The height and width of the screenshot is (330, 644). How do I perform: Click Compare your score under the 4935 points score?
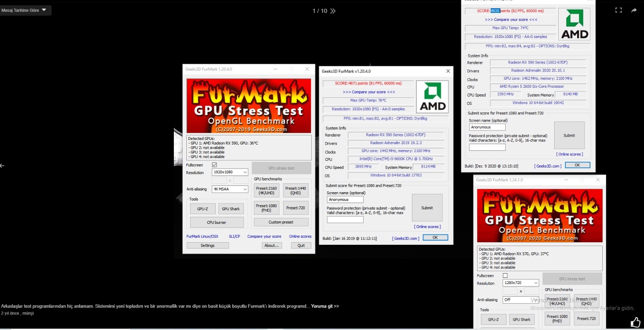click(511, 20)
